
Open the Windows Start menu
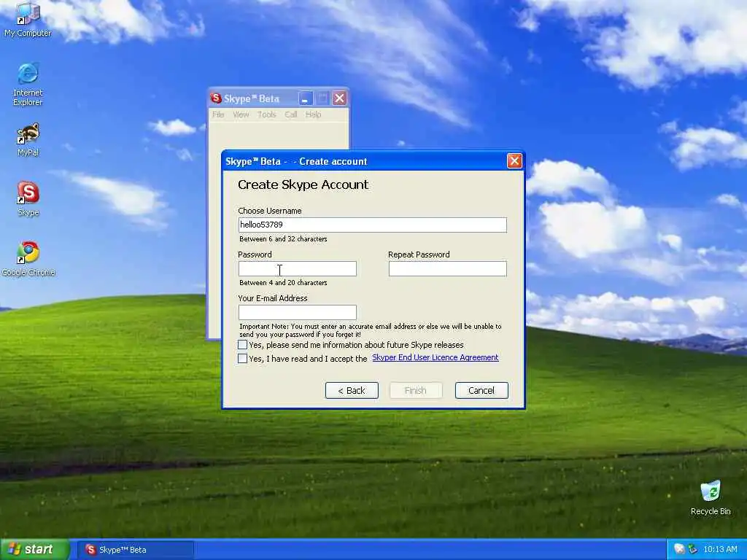tap(35, 550)
